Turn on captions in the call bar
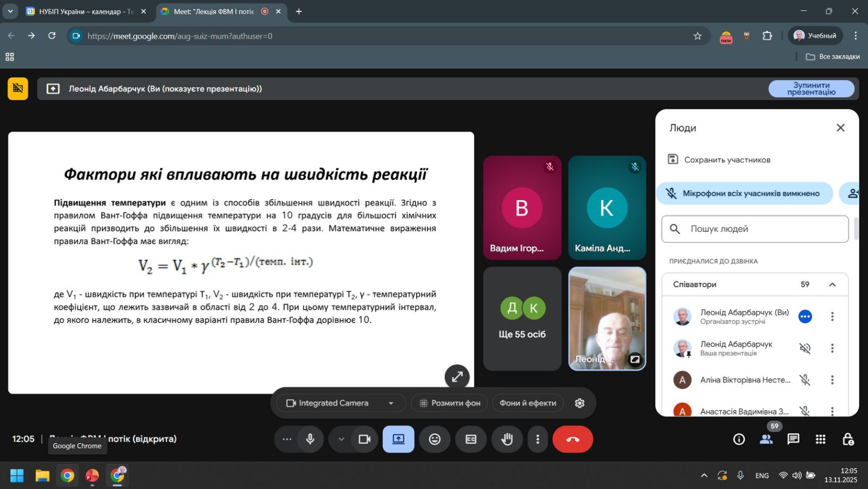 pyautogui.click(x=471, y=439)
